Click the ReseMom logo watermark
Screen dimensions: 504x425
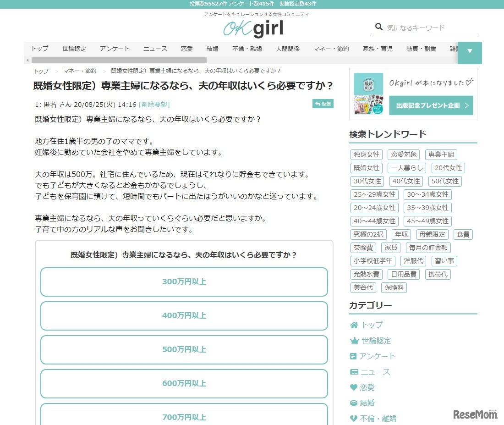point(475,414)
